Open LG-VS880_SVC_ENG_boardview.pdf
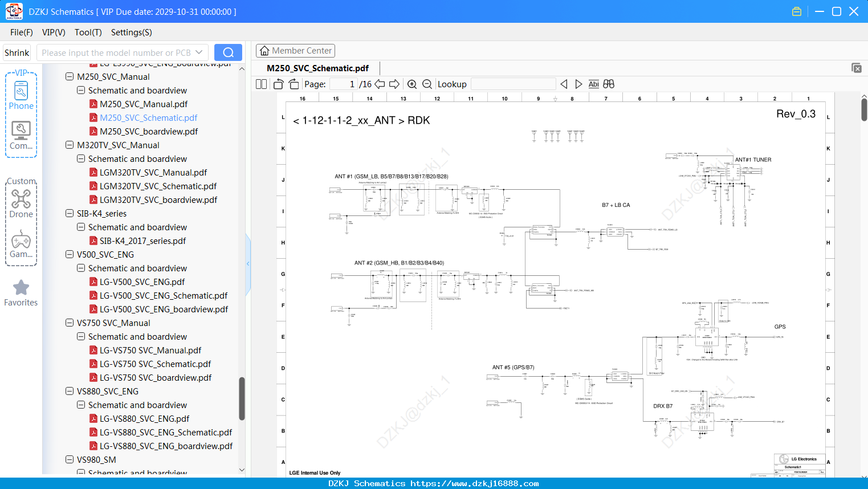Image resolution: width=868 pixels, height=489 pixels. point(166,446)
